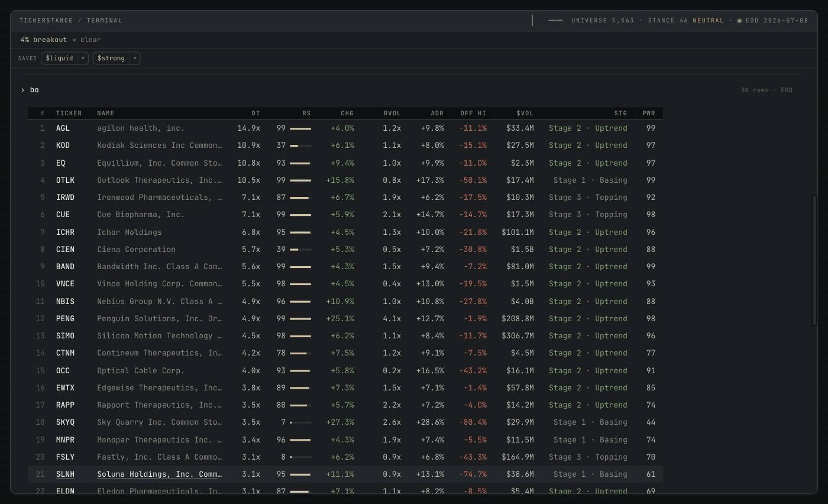828x504 pixels.
Task: Select the MNPR ticker
Action: pos(65,440)
